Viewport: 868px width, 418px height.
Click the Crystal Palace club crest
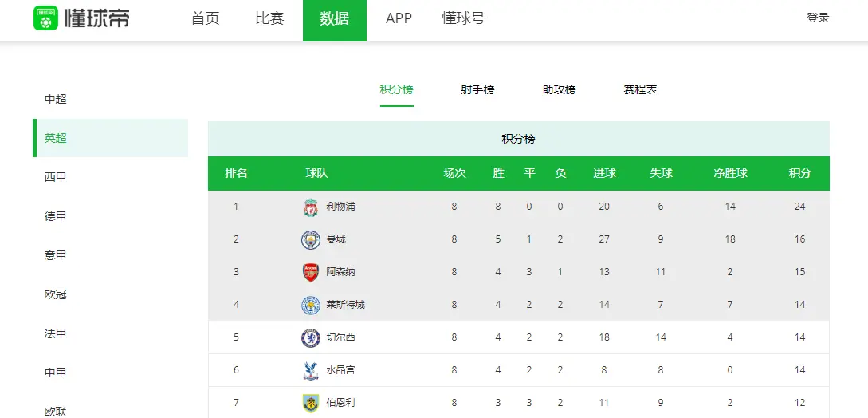point(311,371)
